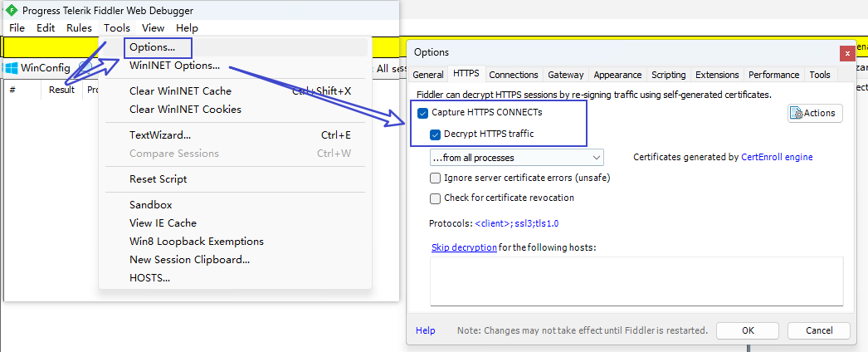Uncheck Capture HTTPS CONNECTs
The height and width of the screenshot is (352, 868).
423,112
